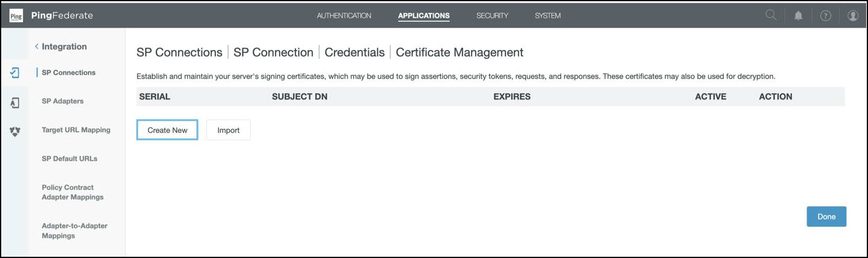Click Create New certificate button
The width and height of the screenshot is (868, 258).
pyautogui.click(x=167, y=130)
